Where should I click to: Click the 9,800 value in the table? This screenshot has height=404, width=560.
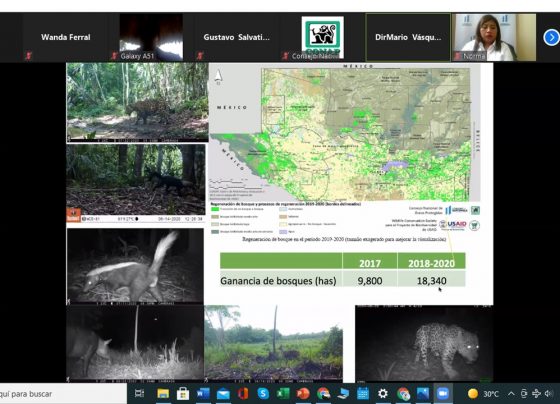370,281
